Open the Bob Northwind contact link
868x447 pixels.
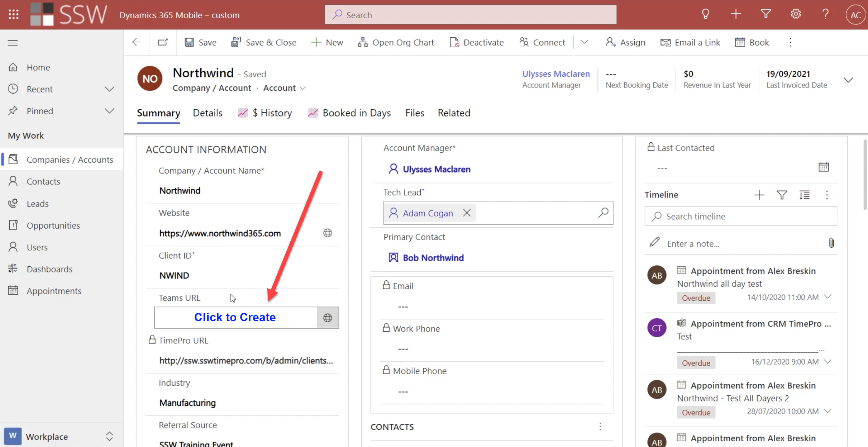(433, 257)
